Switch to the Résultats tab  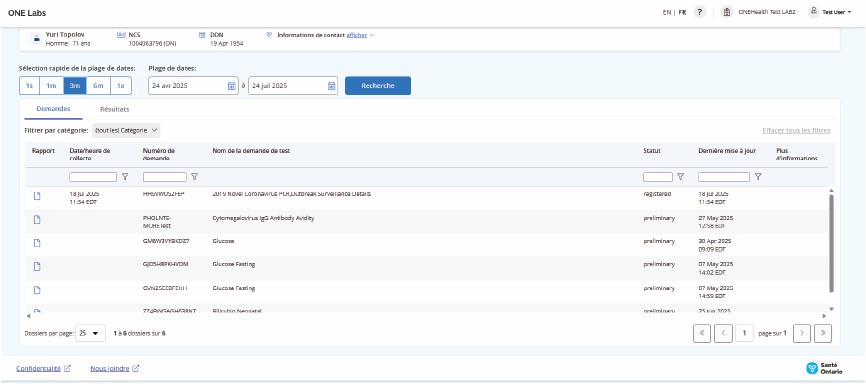click(x=114, y=109)
